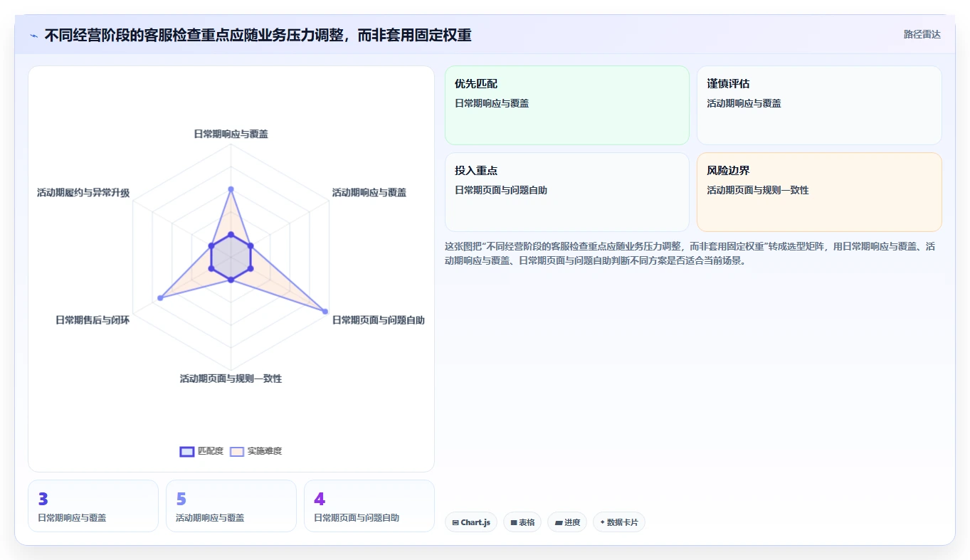970x560 pixels.
Task: Click radar axis label 日常期页面与问题自助 on the chart
Action: click(x=379, y=320)
